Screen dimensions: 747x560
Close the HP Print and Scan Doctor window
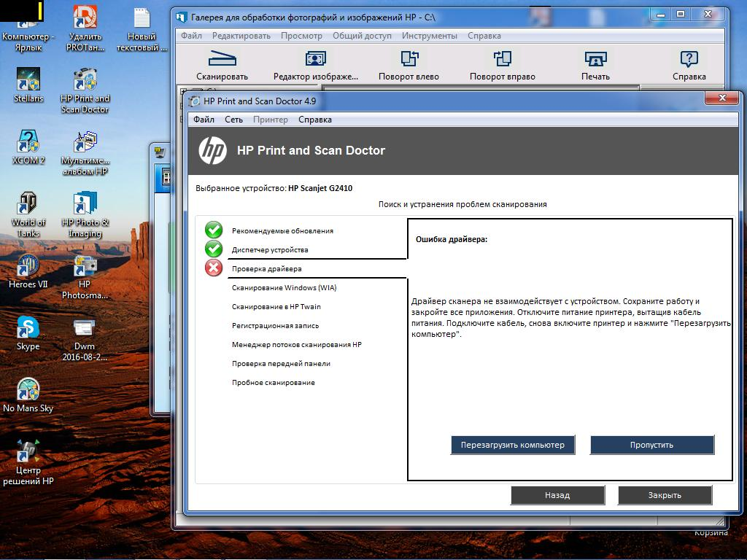tap(722, 98)
